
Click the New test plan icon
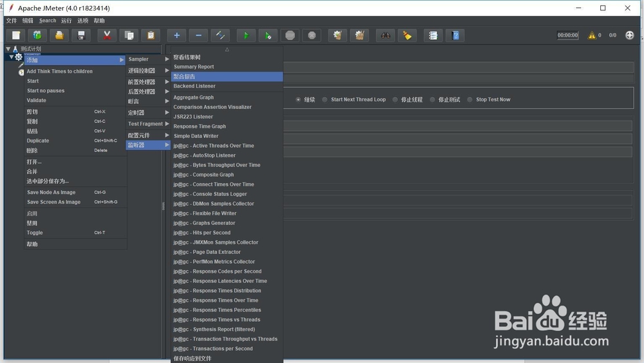[16, 35]
